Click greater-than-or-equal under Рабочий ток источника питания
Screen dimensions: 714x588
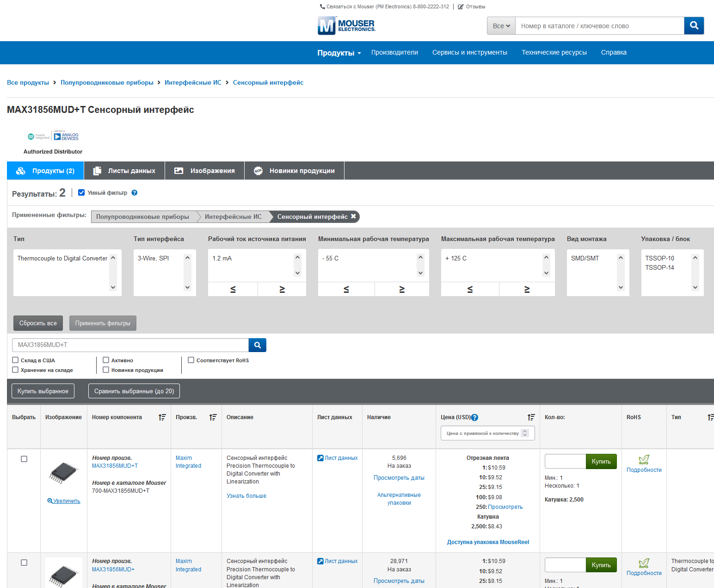(x=282, y=289)
